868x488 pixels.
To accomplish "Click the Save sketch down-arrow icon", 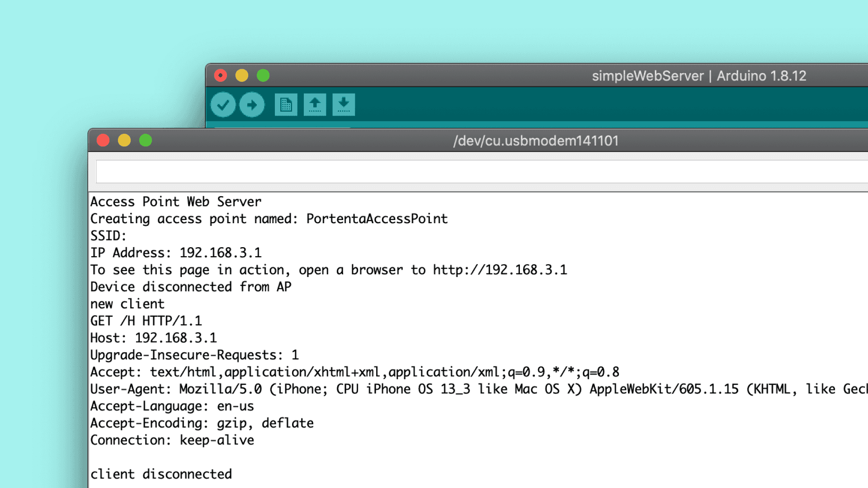I will click(344, 105).
